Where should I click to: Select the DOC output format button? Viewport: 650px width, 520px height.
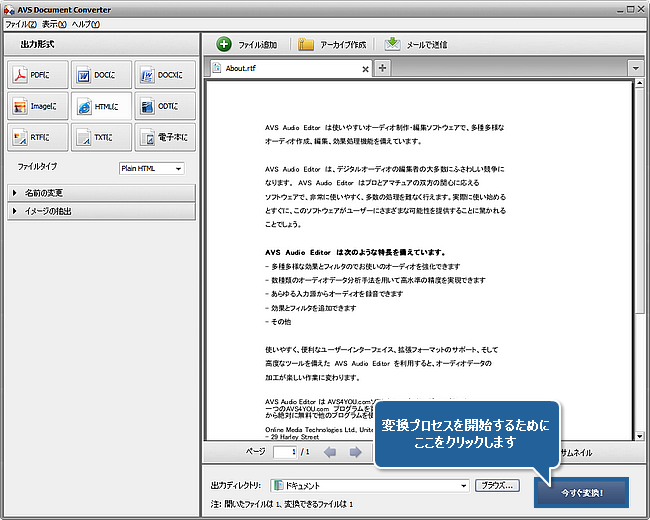click(102, 75)
